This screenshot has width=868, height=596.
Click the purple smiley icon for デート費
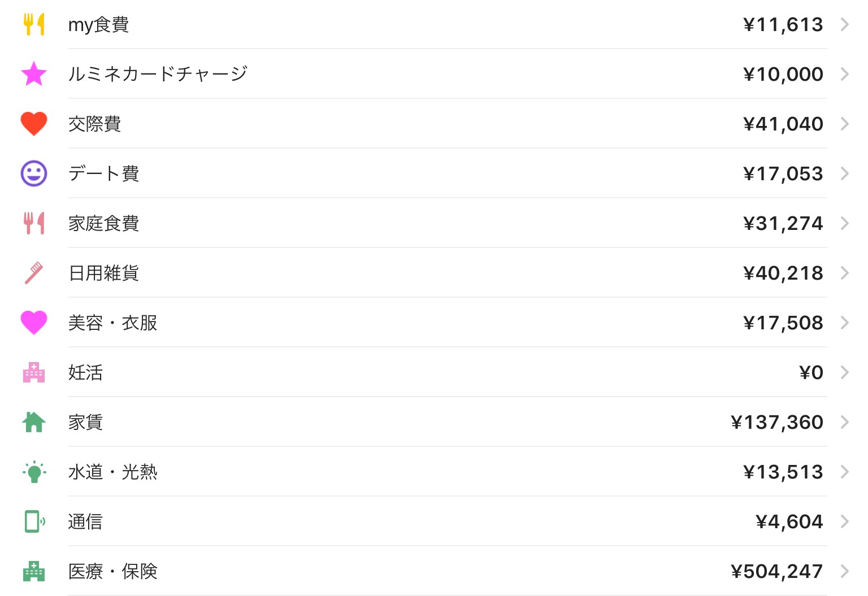coord(34,173)
